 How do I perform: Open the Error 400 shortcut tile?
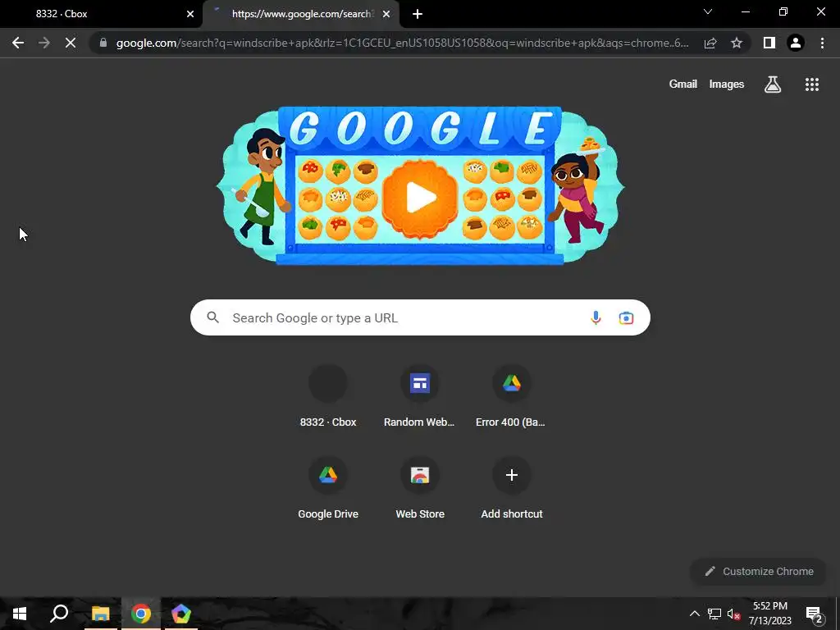pos(511,396)
